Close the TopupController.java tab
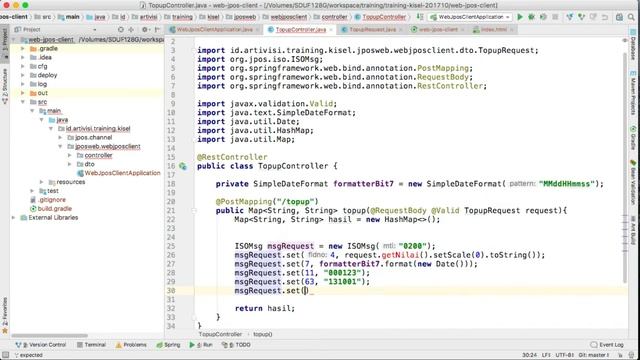The width and height of the screenshot is (640, 360). coord(331,29)
